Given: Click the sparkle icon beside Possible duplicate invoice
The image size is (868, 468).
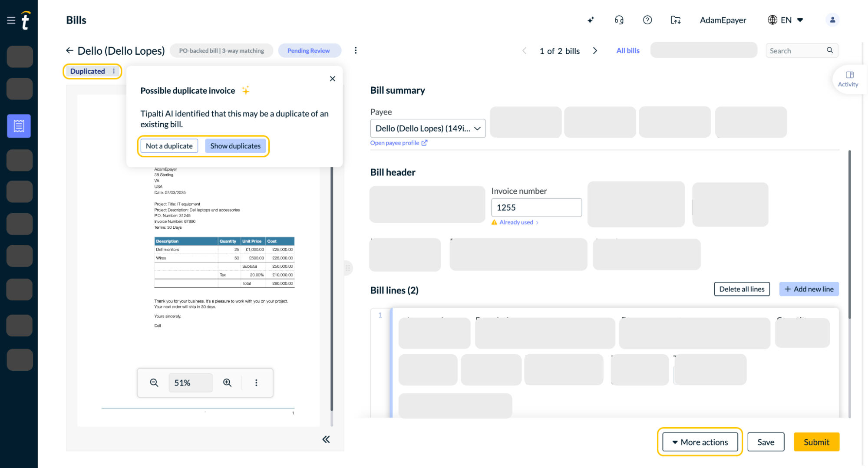Looking at the screenshot, I should 246,90.
